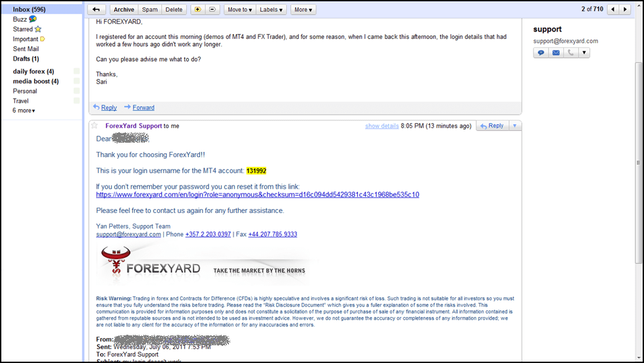644x363 pixels.
Task: Click 2 of 710 conversation counter
Action: tap(592, 9)
